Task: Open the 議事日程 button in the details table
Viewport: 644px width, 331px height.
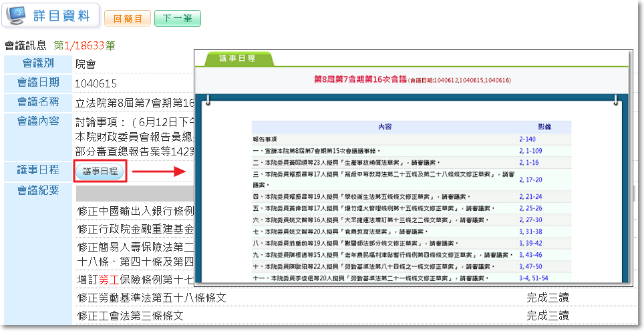Action: pyautogui.click(x=100, y=172)
